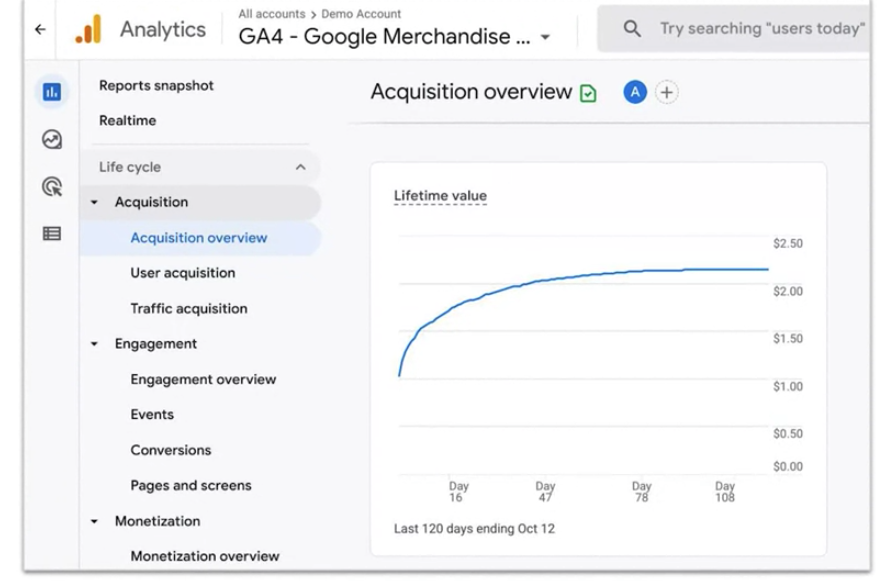
Task: Click the Day 16 axis label
Action: (458, 491)
